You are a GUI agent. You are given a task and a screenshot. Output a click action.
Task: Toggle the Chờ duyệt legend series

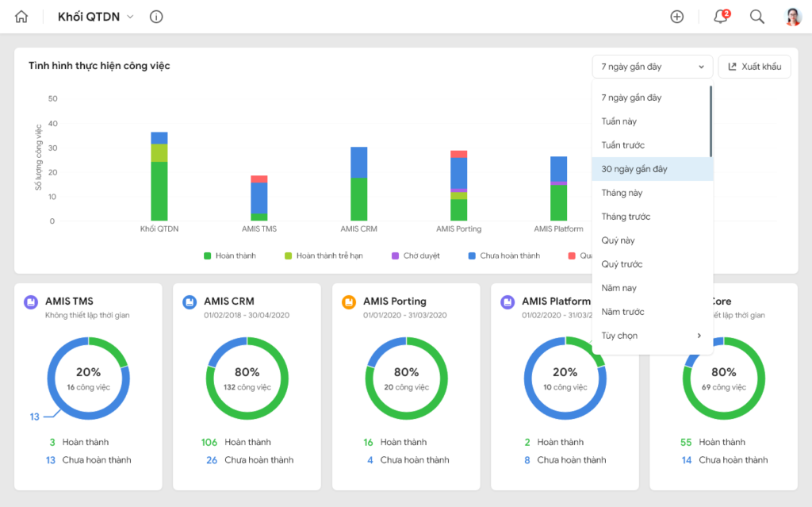pyautogui.click(x=416, y=255)
